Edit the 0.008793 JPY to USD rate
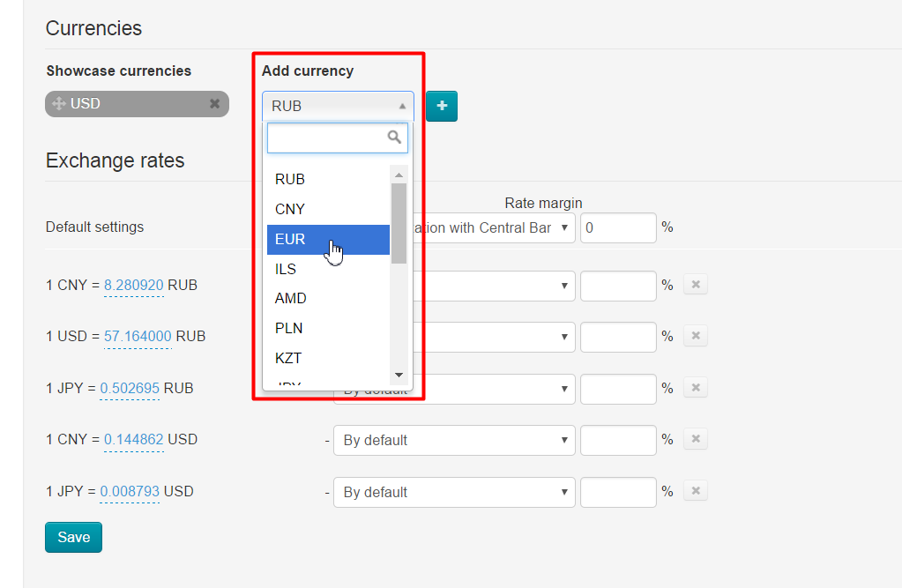The image size is (902, 588). [130, 491]
